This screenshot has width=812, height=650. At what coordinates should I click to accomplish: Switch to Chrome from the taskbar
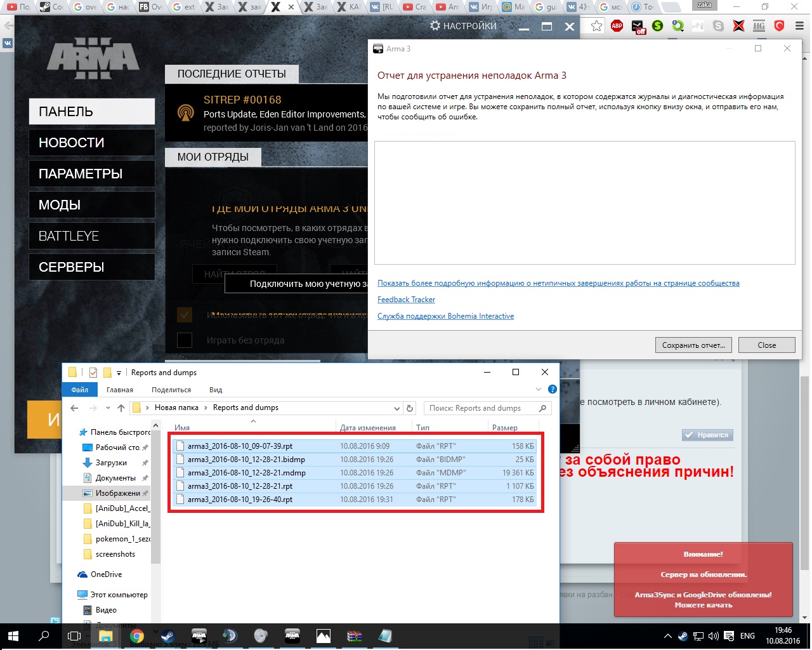point(136,635)
